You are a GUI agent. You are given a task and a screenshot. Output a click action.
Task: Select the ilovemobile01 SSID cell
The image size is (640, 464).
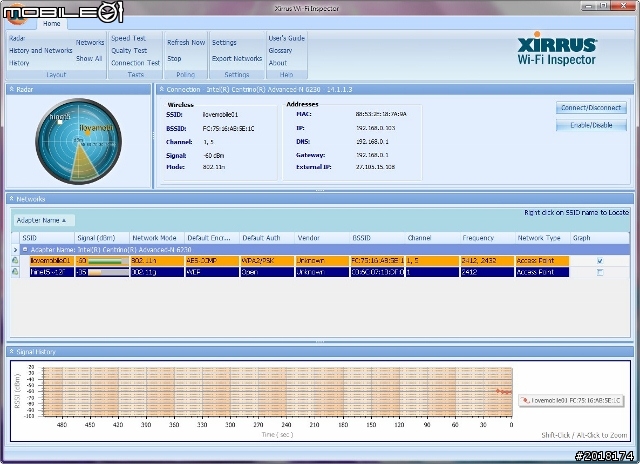coord(51,260)
